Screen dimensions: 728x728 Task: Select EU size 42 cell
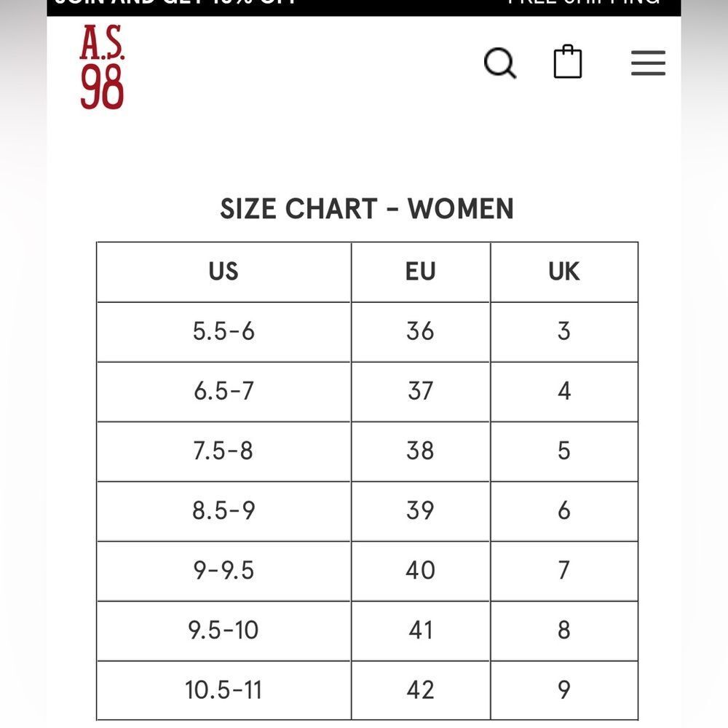421,690
